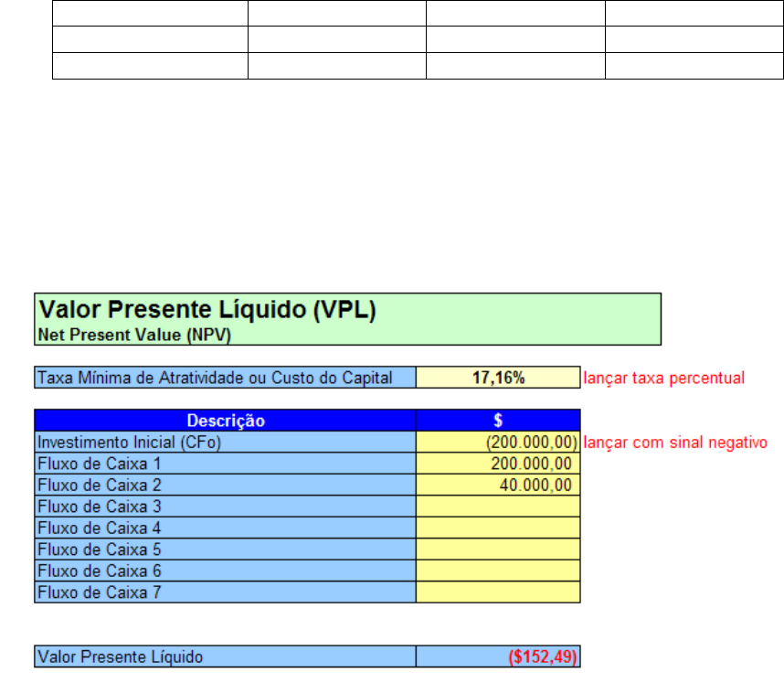The width and height of the screenshot is (784, 683).
Task: Select the empty Fluxo de Caixa 6 value cell
Action: 498,571
